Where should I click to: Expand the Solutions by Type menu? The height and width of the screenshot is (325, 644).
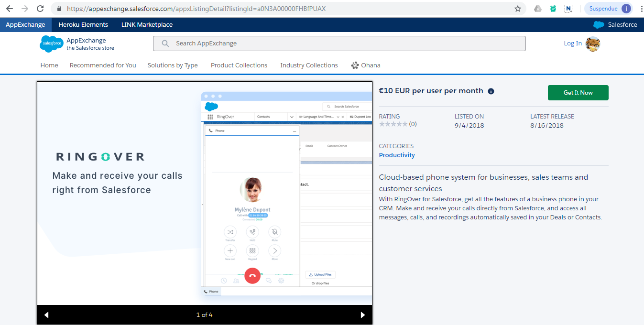(x=173, y=65)
